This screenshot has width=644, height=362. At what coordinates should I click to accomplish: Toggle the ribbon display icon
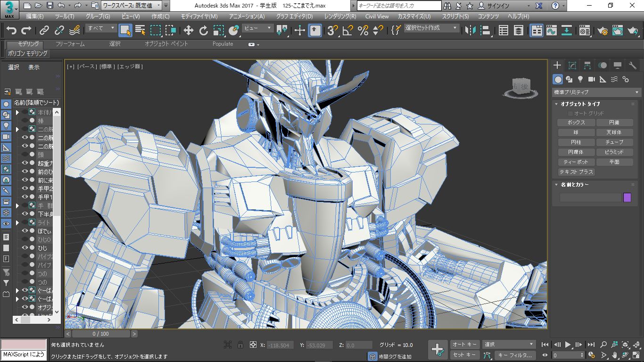(537, 31)
